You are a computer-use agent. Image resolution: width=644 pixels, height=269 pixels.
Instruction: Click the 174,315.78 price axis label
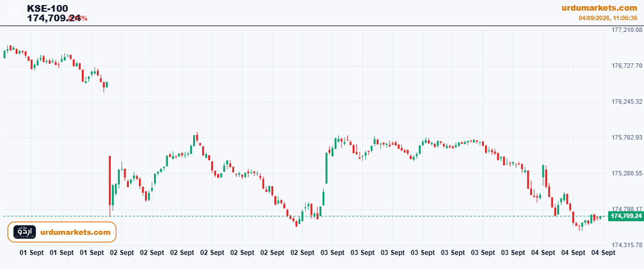point(627,245)
